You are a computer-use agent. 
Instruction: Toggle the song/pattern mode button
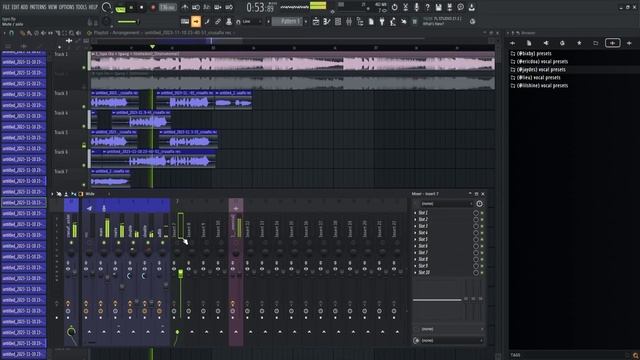coord(120,8)
